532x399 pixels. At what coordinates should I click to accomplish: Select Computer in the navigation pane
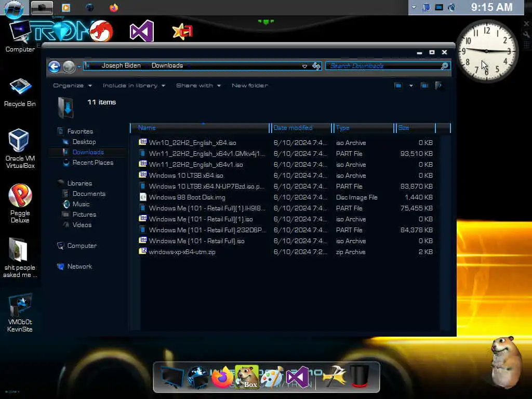82,246
